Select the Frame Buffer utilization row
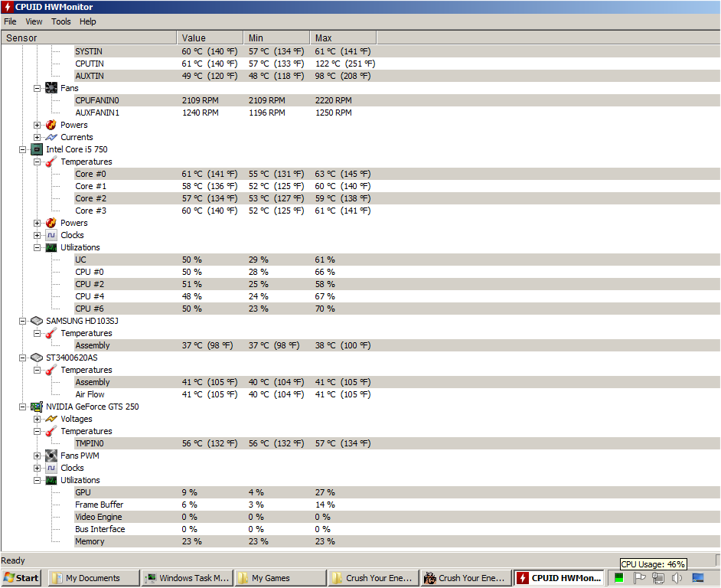Image resolution: width=721 pixels, height=588 pixels. [x=397, y=505]
